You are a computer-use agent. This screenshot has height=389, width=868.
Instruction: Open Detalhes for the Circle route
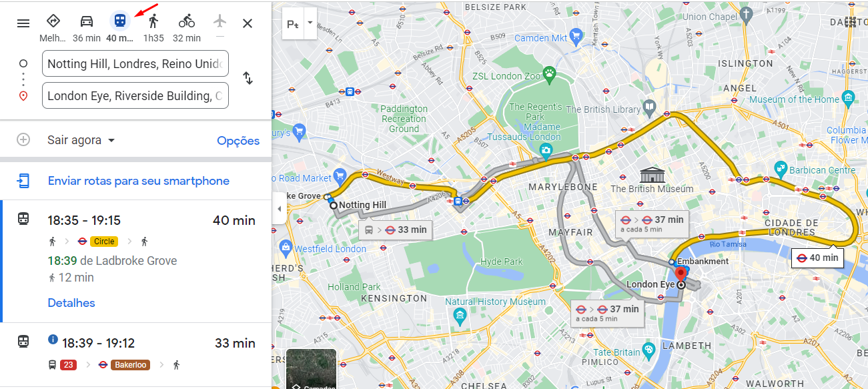point(71,303)
